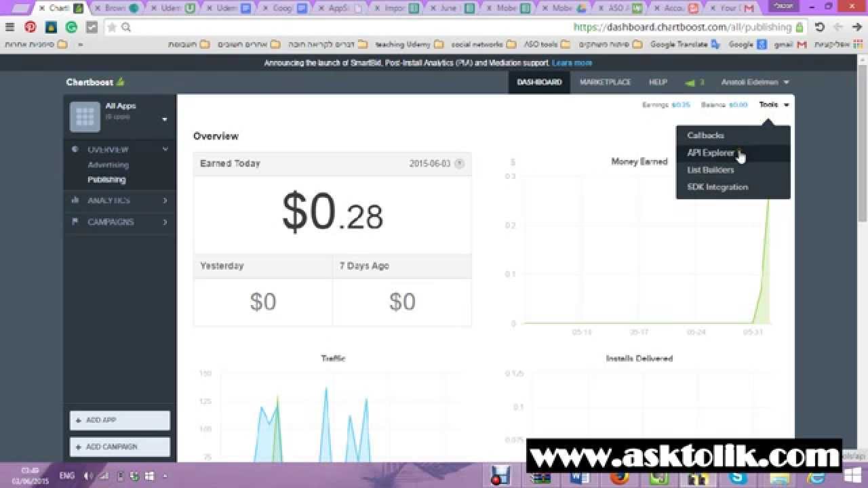This screenshot has height=488, width=868.
Task: Click the volume icon in system tray
Action: (x=88, y=476)
